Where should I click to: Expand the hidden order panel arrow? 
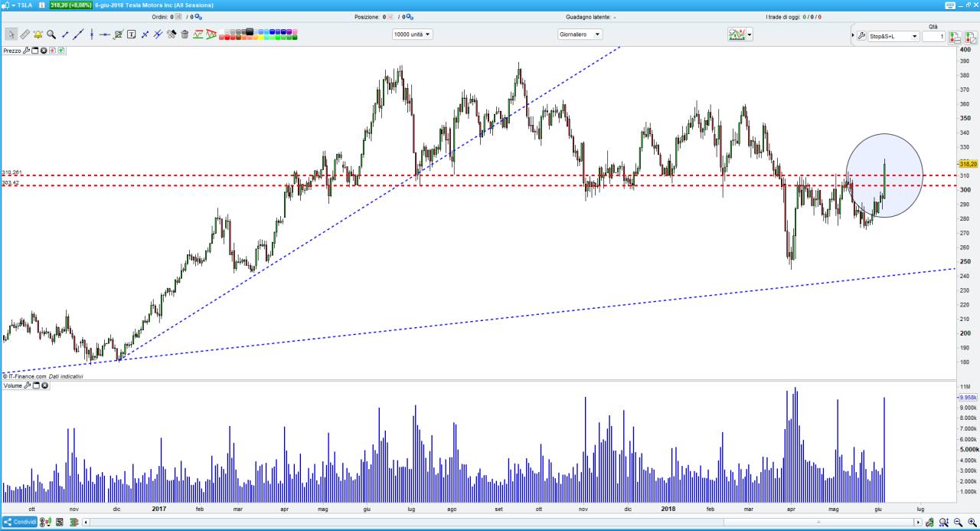pyautogui.click(x=853, y=36)
